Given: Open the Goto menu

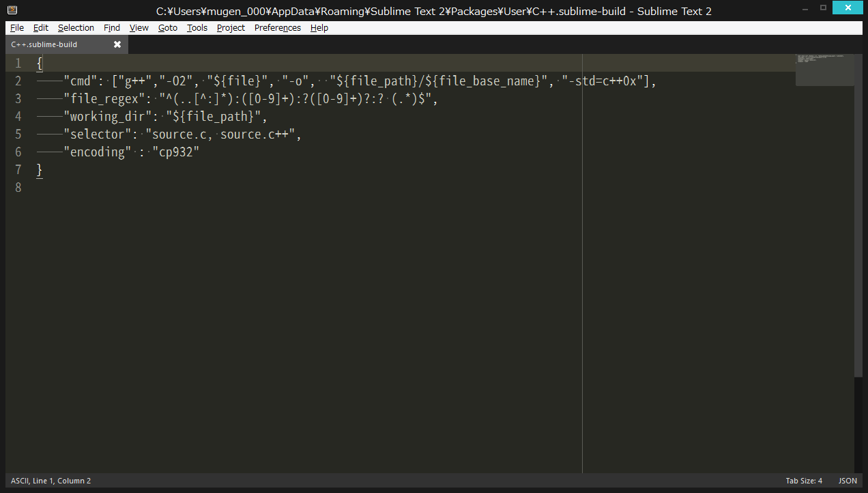Looking at the screenshot, I should coord(167,27).
